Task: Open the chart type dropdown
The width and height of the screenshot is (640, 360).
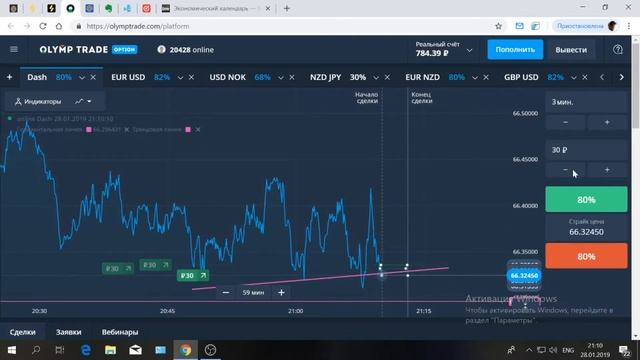Action: (x=83, y=101)
